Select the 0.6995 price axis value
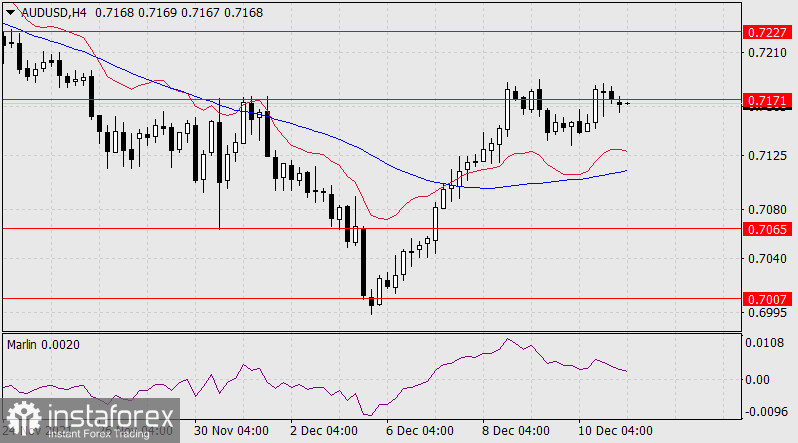 pos(767,313)
